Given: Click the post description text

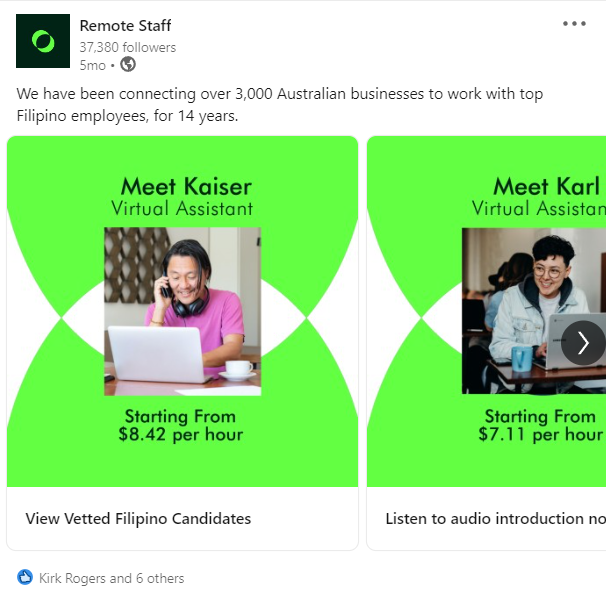Looking at the screenshot, I should click(x=279, y=104).
